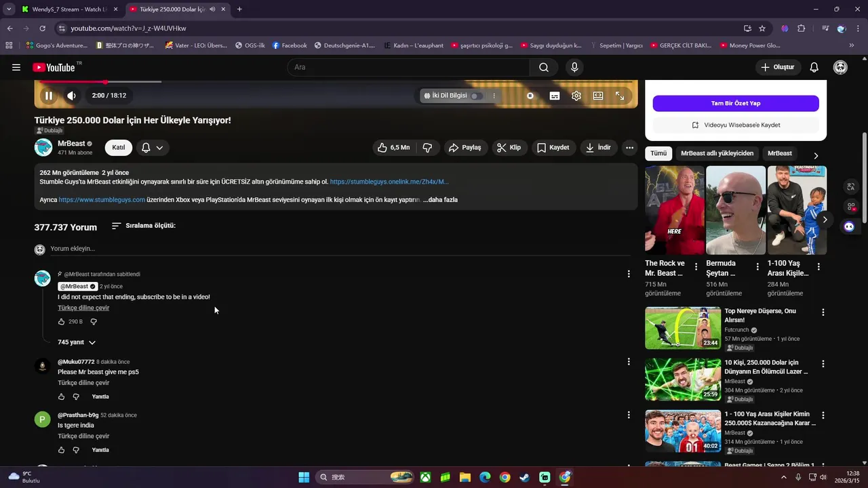Open a new browser tab

pos(239,9)
